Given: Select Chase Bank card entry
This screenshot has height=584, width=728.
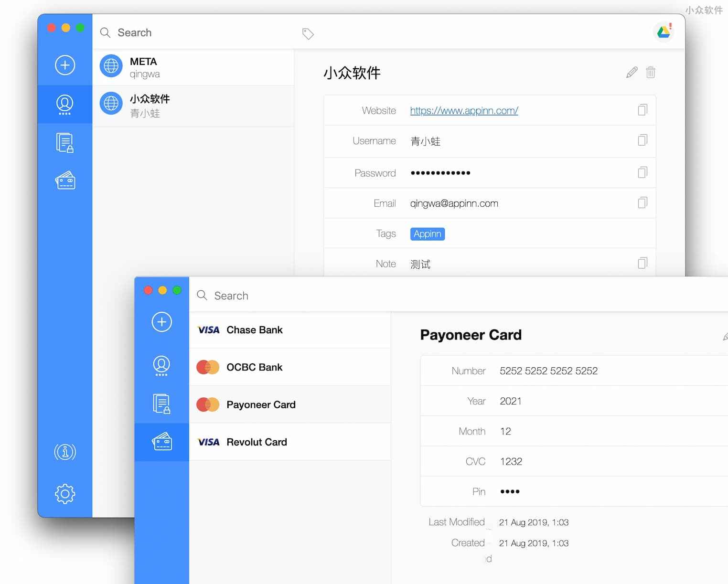Looking at the screenshot, I should 290,330.
